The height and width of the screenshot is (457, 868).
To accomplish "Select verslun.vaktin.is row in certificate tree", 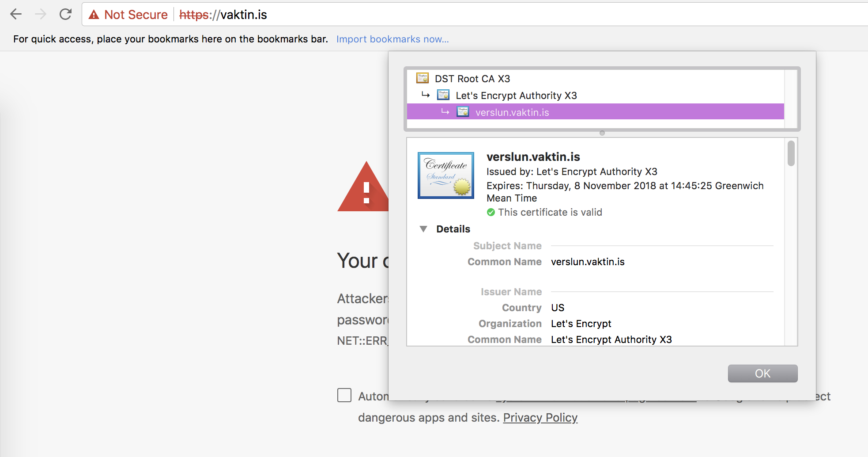I will pos(512,112).
